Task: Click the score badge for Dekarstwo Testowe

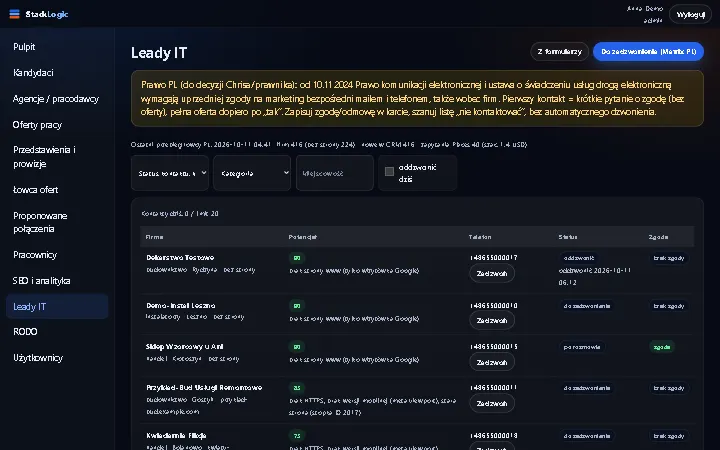Action: tap(297, 258)
